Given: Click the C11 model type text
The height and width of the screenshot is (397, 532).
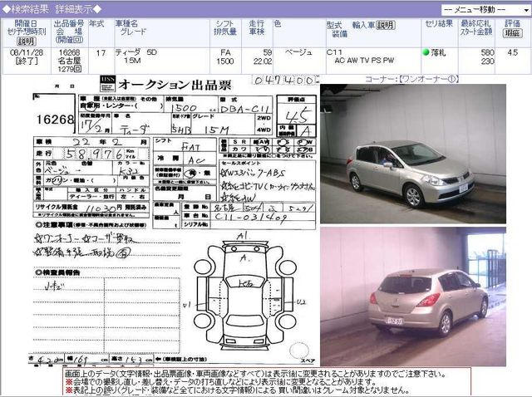Looking at the screenshot, I should point(334,52).
